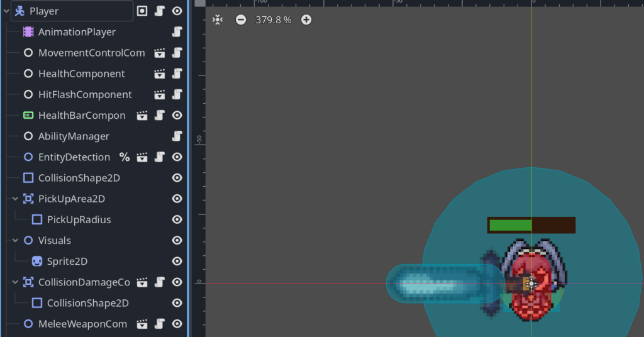Toggle visibility of the Visuals node

click(177, 241)
